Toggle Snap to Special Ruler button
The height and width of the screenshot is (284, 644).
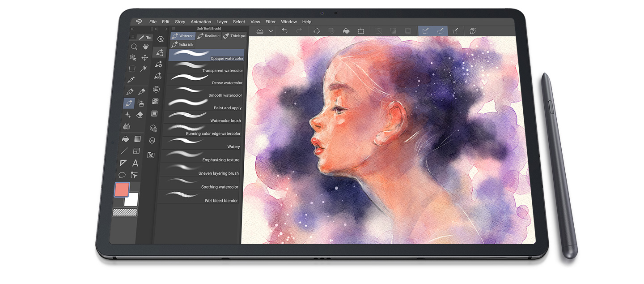coord(440,31)
